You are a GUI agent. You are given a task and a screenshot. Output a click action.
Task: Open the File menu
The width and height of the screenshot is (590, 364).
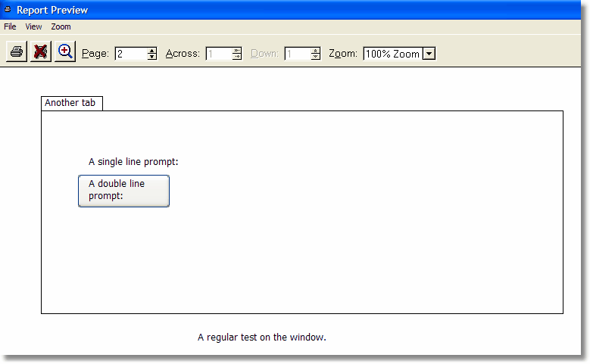pyautogui.click(x=10, y=26)
